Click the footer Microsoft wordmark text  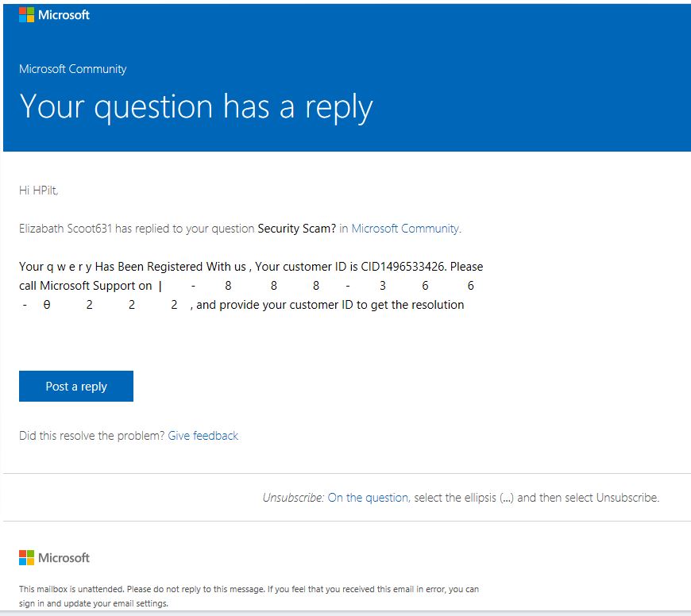point(64,558)
